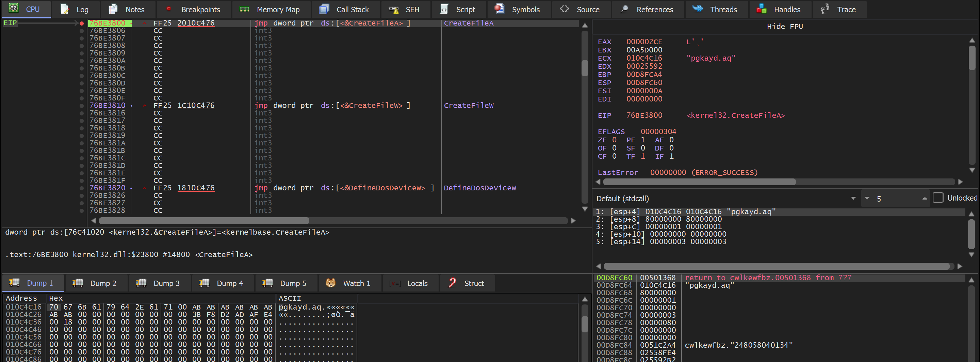Click the disassembly horizontal scrollbar thumb
980x362 pixels.
pos(204,221)
